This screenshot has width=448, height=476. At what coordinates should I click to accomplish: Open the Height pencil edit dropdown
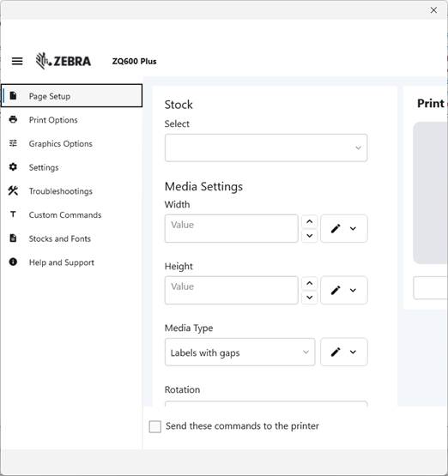(344, 290)
